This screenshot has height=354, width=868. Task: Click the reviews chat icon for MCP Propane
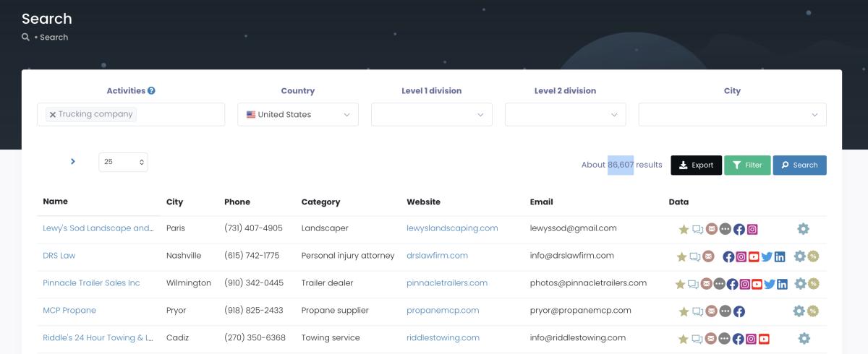tap(697, 311)
